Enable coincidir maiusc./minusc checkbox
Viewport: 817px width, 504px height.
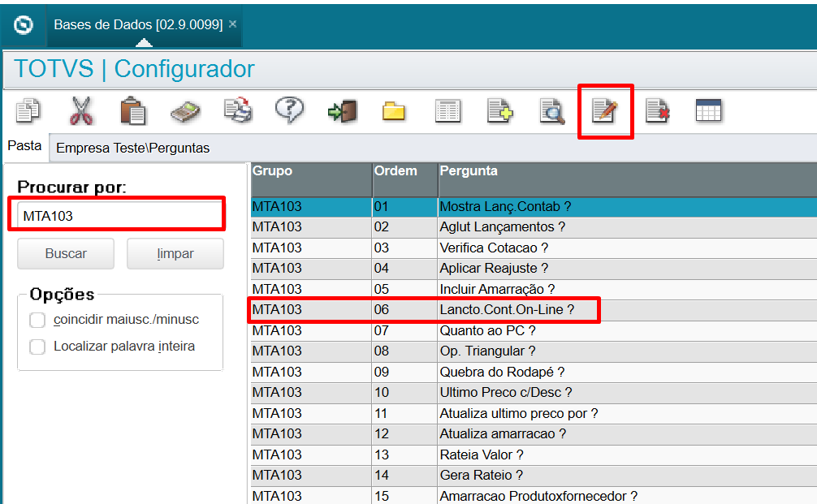37,320
